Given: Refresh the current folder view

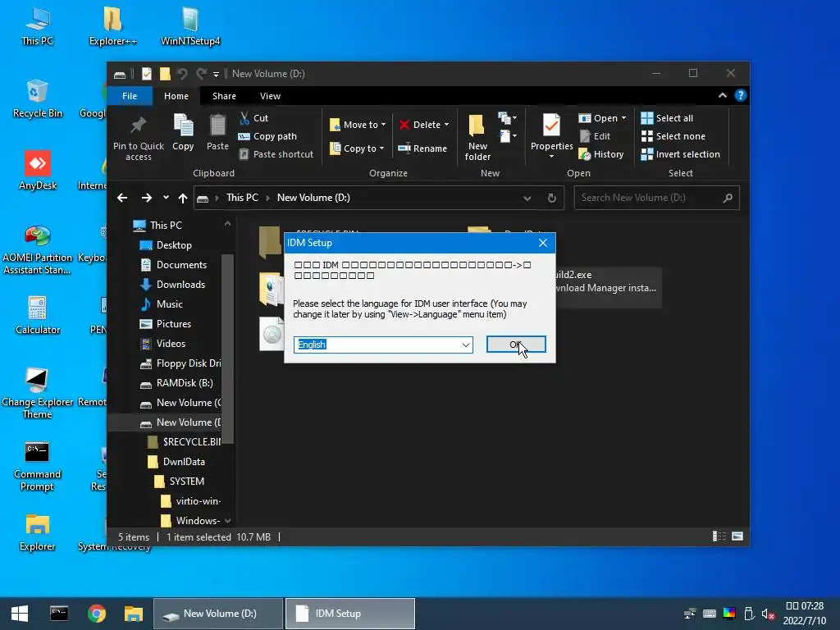Looking at the screenshot, I should tap(552, 199).
